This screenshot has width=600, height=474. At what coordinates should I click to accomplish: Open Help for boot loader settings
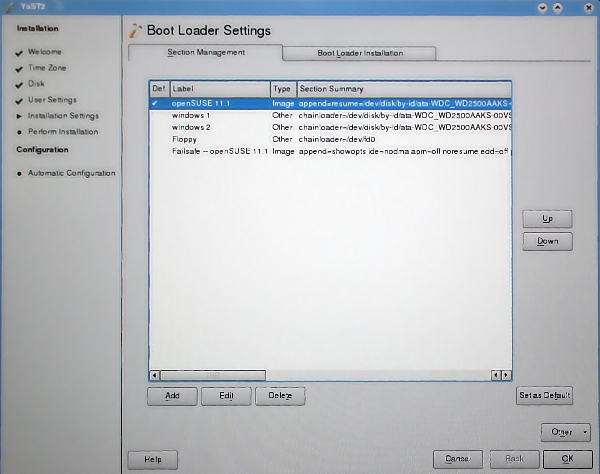click(x=153, y=459)
